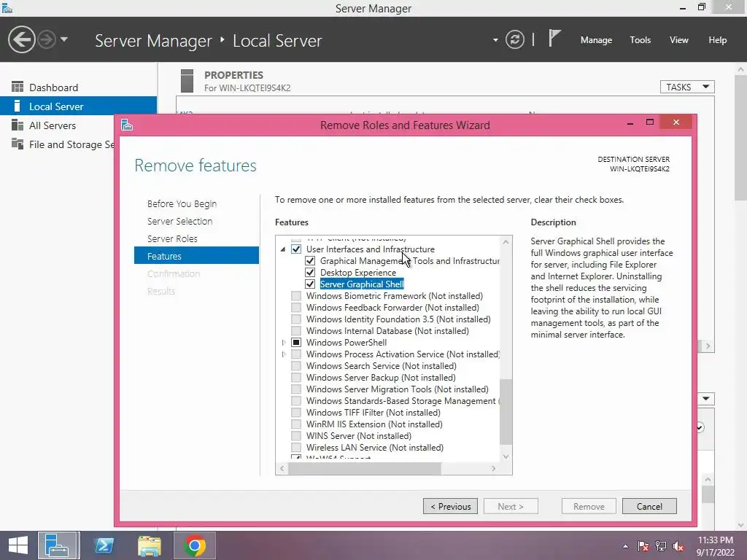This screenshot has height=560, width=747.
Task: Collapse User Interfaces and Infrastructure node
Action: click(x=283, y=249)
